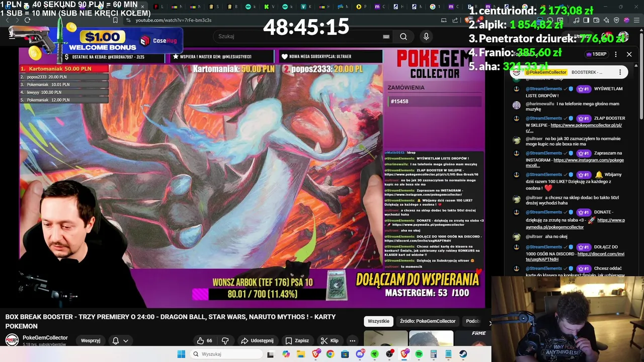
Task: Open Discord from the taskbar
Action: click(360, 354)
